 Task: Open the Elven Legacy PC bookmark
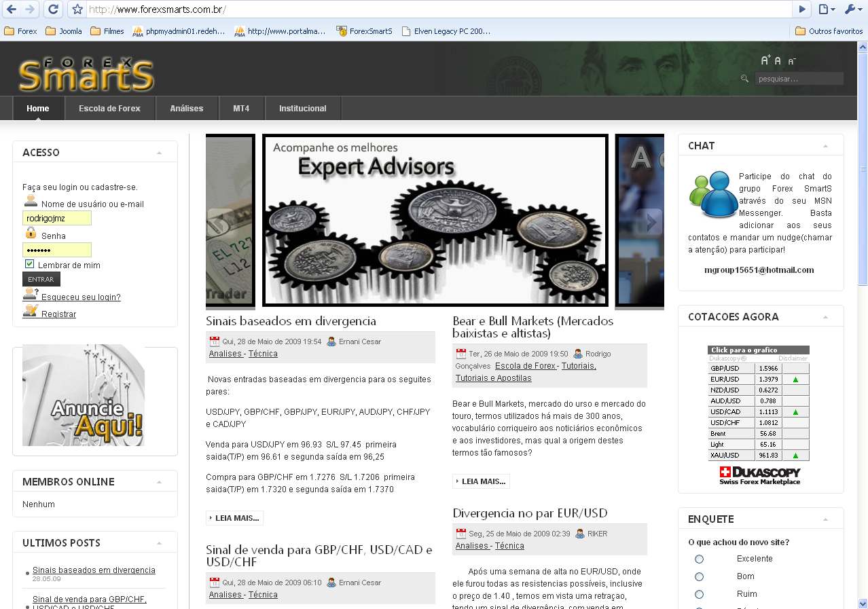446,31
